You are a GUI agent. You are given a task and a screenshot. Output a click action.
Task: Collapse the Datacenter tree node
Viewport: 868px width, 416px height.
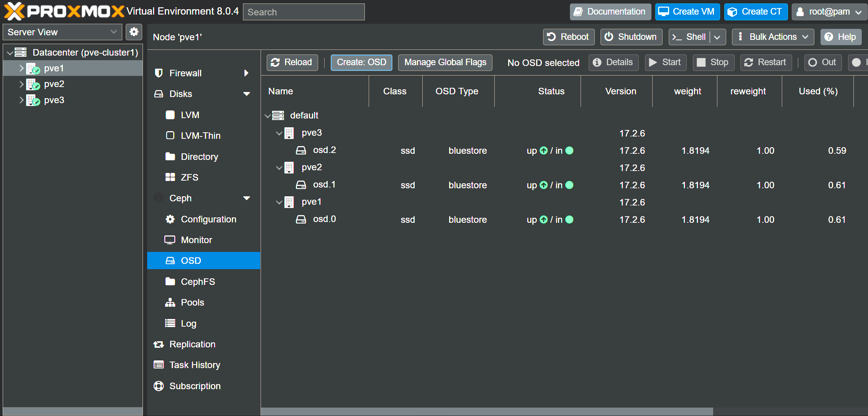click(x=10, y=53)
